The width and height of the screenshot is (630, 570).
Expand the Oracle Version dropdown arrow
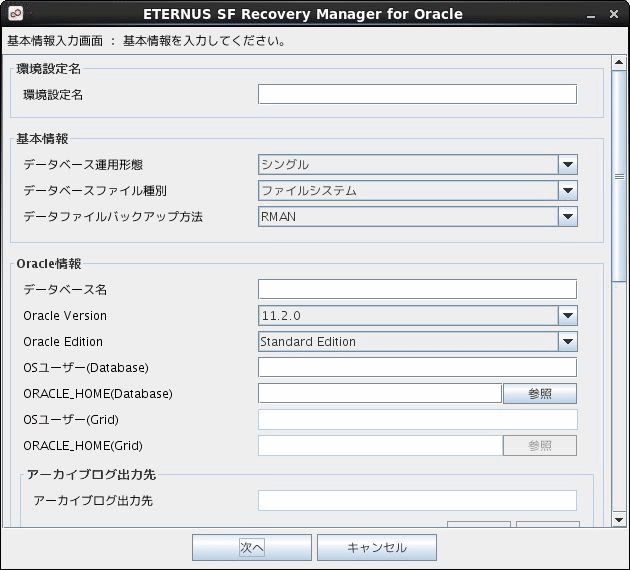click(x=568, y=316)
